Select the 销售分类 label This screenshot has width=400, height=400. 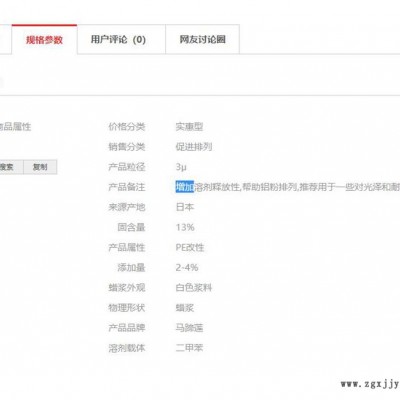tap(127, 147)
